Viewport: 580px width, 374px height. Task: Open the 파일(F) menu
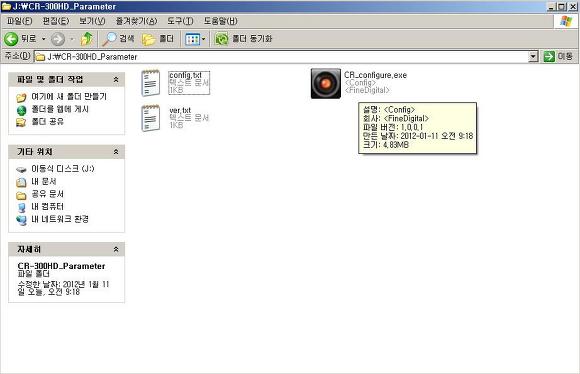20,21
